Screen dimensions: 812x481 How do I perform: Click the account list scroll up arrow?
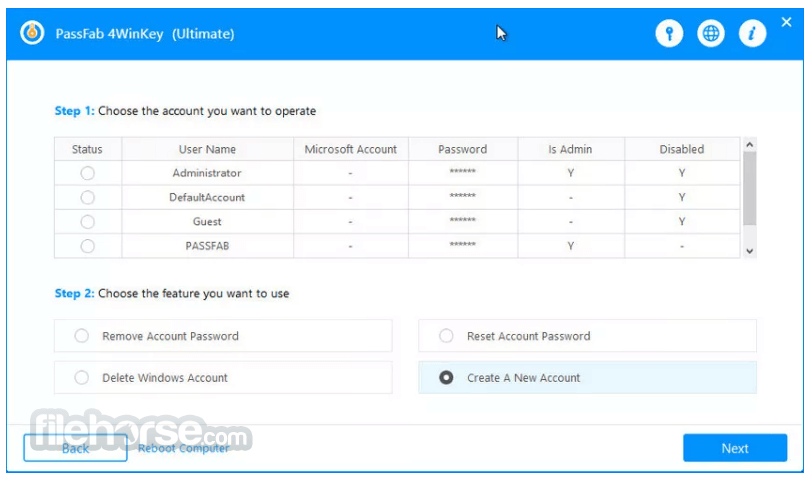tap(749, 144)
